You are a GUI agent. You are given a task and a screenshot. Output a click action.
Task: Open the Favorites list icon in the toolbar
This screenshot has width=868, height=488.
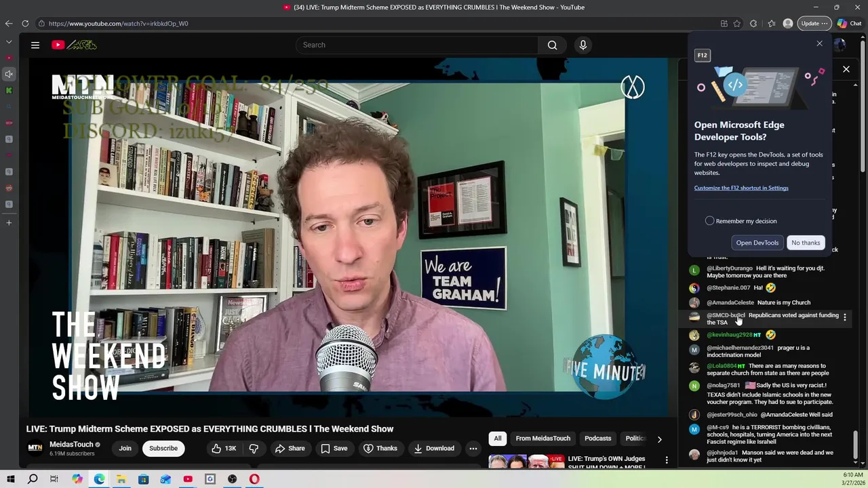tap(772, 23)
